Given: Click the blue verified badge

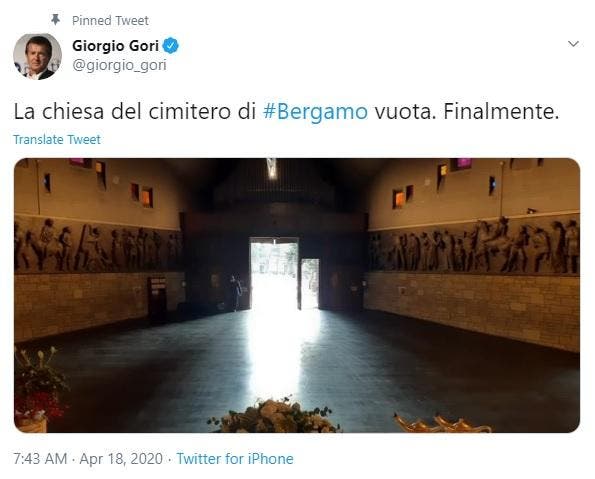Looking at the screenshot, I should click(171, 46).
